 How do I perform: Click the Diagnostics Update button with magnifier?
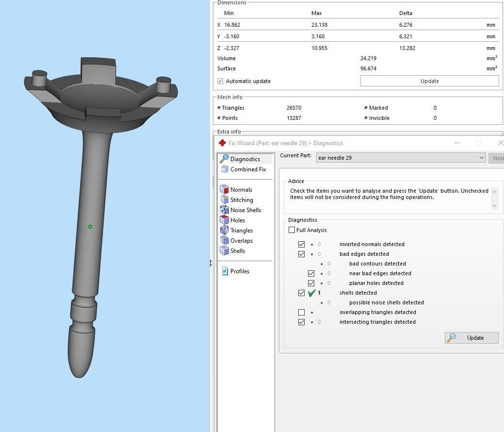471,338
